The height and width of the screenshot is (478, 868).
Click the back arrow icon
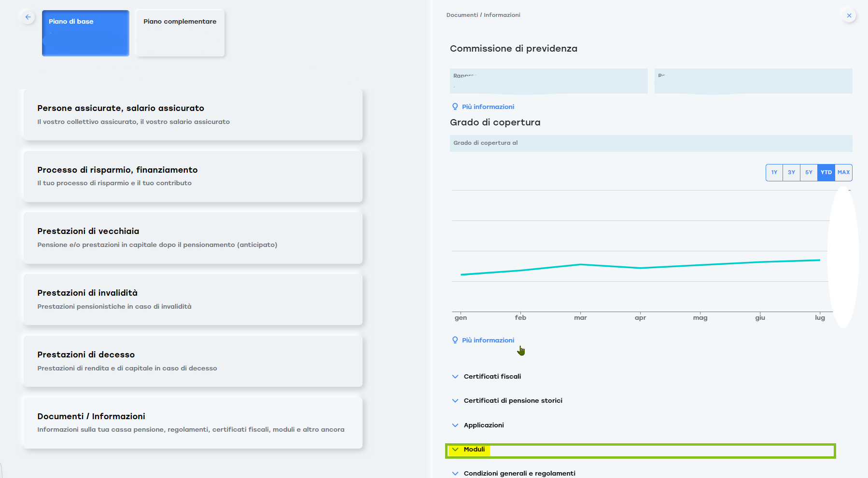pyautogui.click(x=28, y=17)
